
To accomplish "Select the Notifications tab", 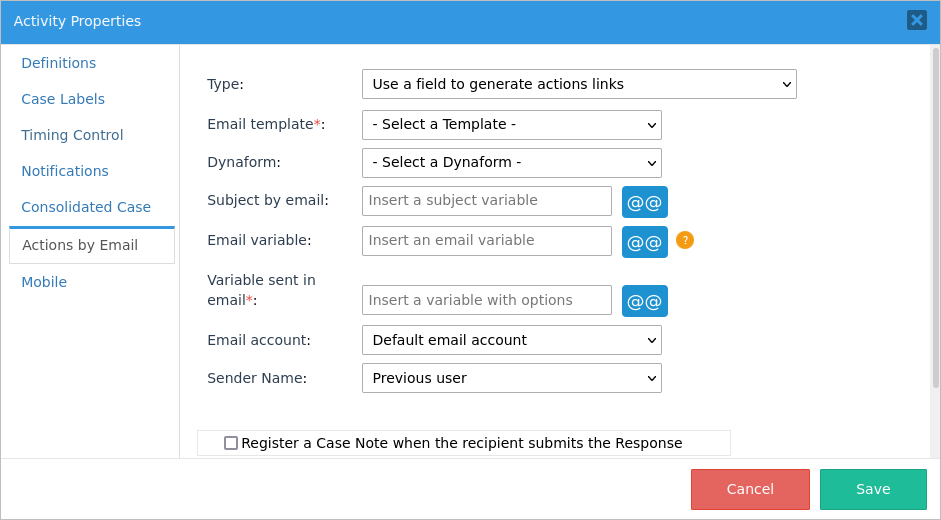I will (x=65, y=171).
